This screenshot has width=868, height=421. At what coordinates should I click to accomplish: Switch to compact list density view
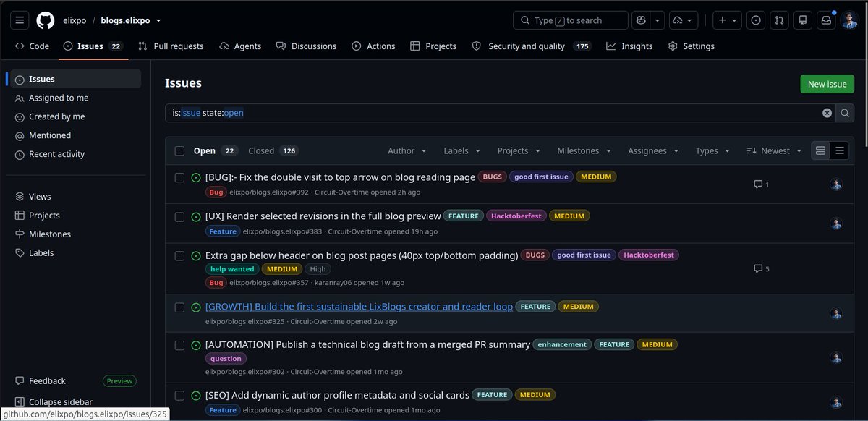[x=839, y=150]
